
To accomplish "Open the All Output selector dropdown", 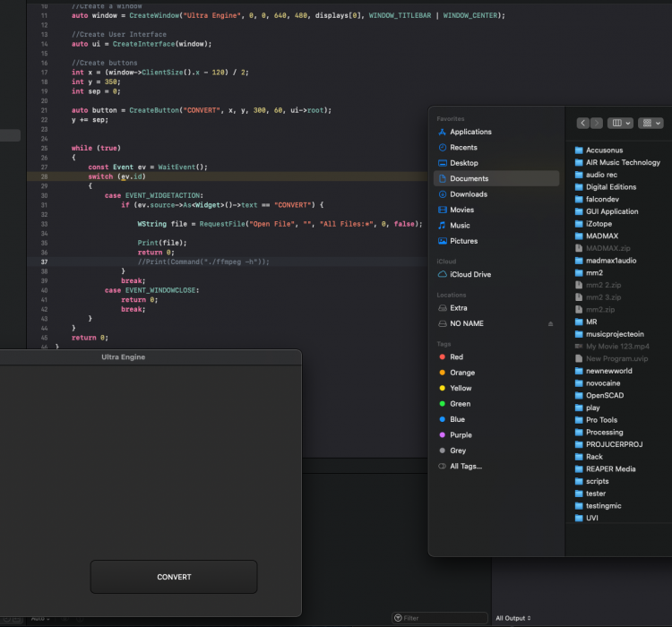I will [513, 618].
